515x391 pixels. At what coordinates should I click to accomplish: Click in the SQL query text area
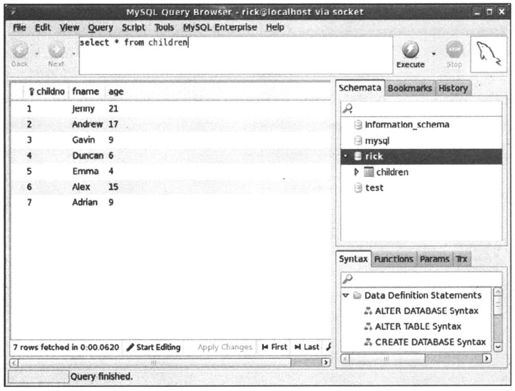pos(236,55)
